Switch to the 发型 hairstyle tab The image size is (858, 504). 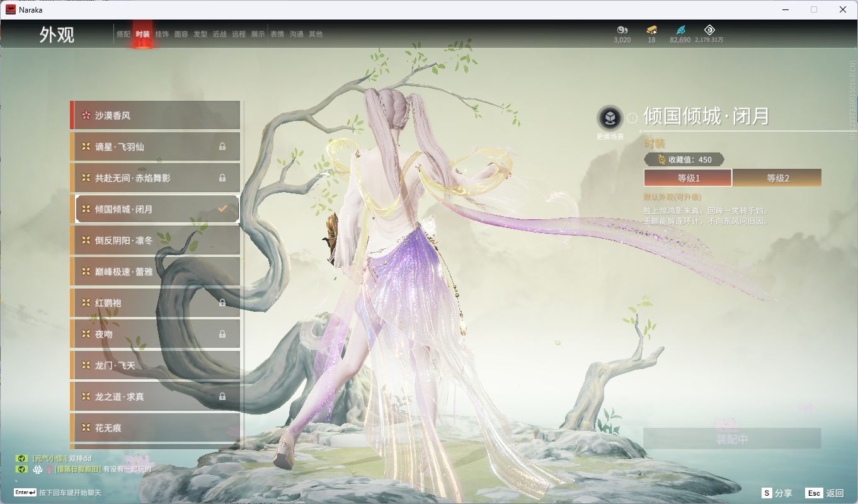200,34
